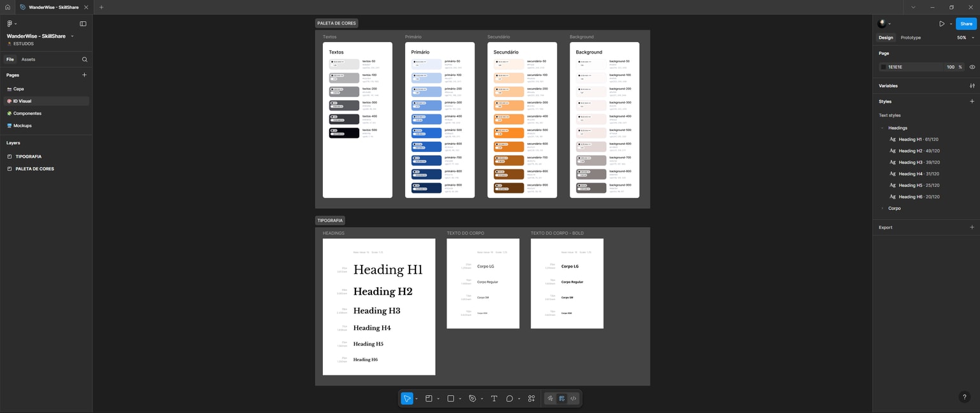Close the WanderWise - SkillShare tab

click(86, 7)
